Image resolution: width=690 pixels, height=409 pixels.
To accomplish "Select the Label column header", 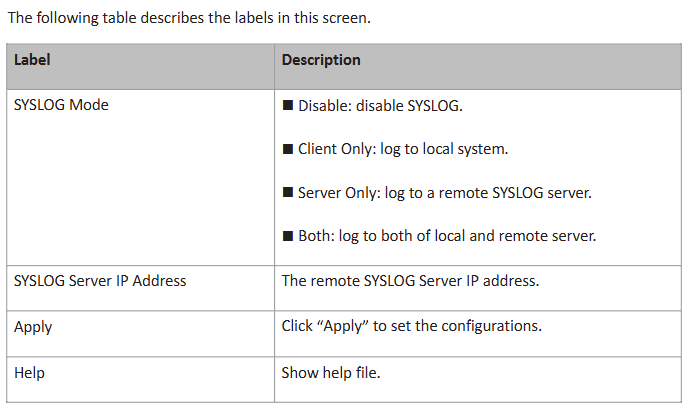I will 32,60.
